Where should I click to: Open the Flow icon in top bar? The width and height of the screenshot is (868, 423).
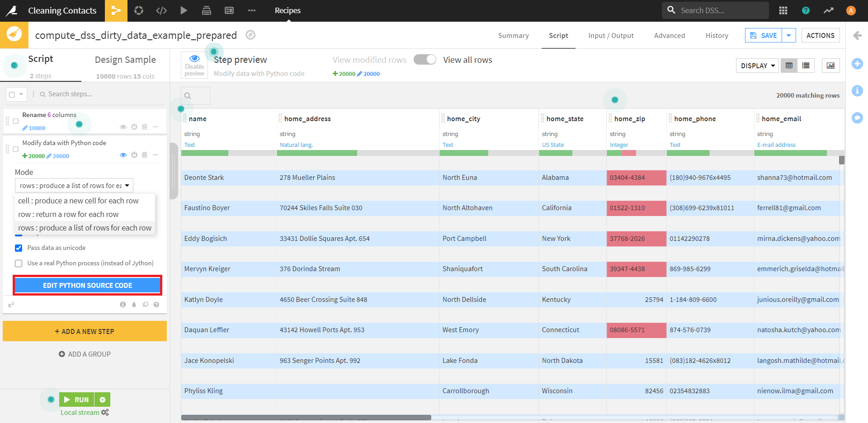(x=116, y=10)
